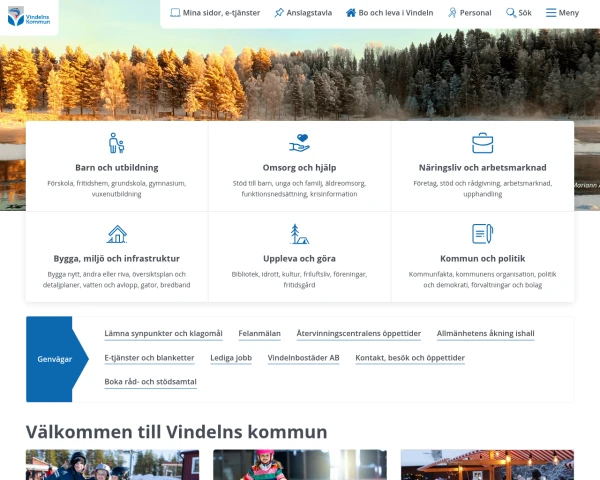
Task: Open Mina sidor, e-tjänster
Action: click(x=215, y=13)
